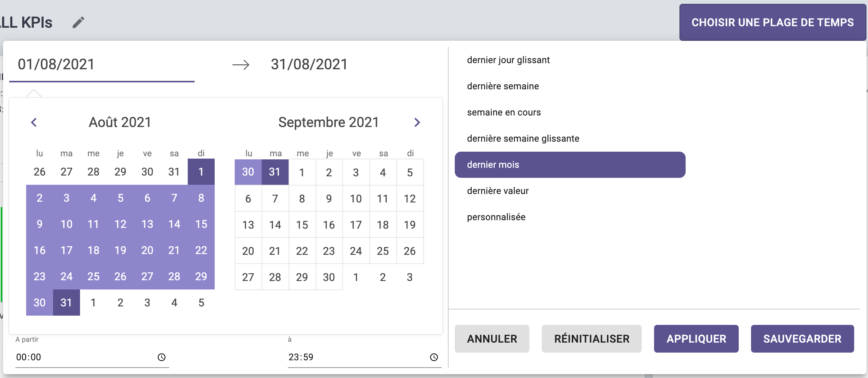Click the APPLIQUER button
The height and width of the screenshot is (378, 868).
click(x=696, y=339)
